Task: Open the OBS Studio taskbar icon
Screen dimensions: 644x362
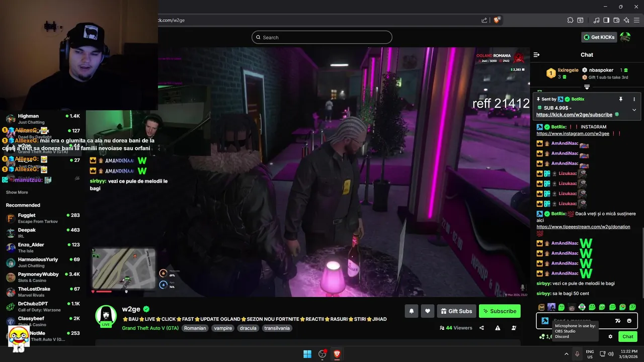Action: 323,354
